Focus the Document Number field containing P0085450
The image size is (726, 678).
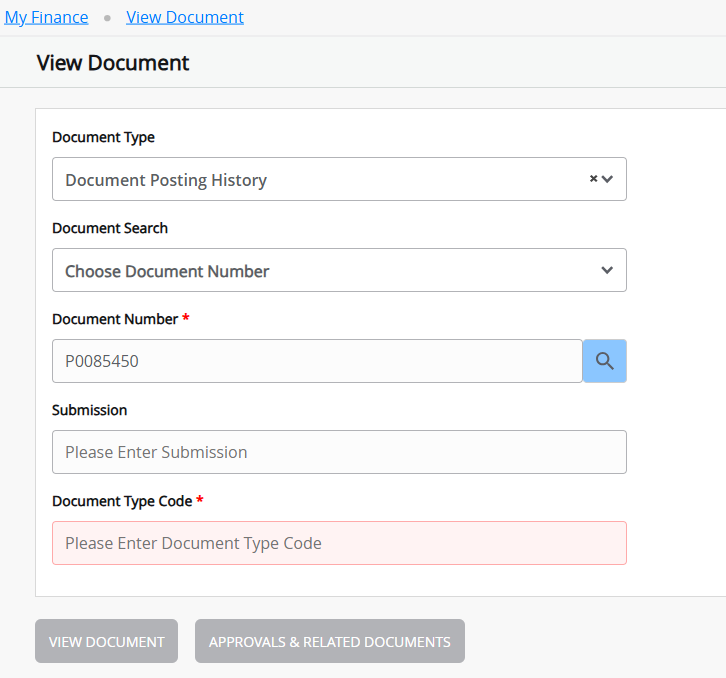click(x=317, y=361)
